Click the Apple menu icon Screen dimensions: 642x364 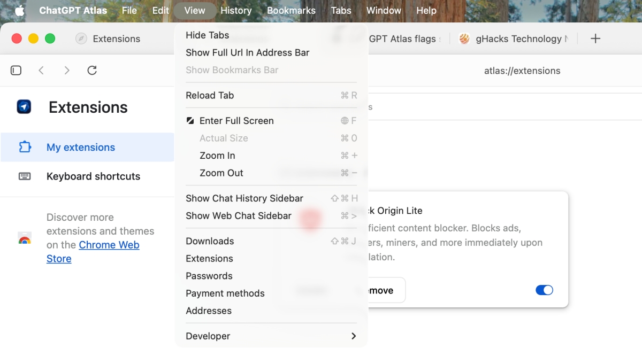coord(20,10)
